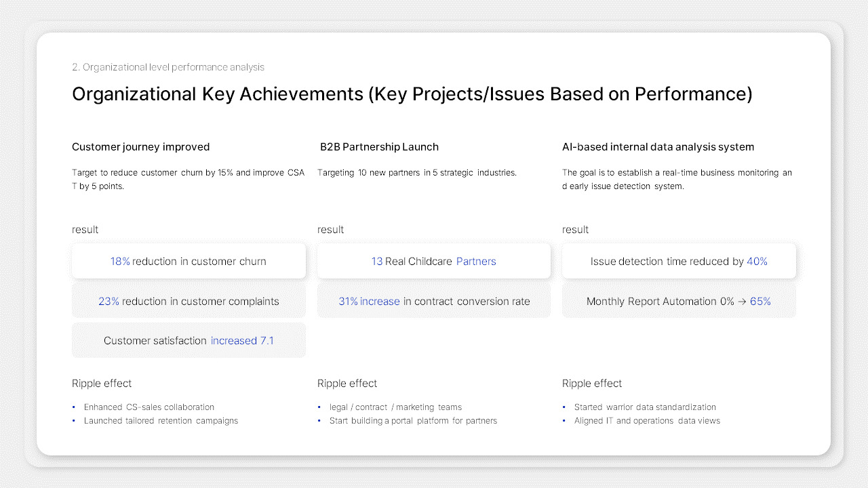Click the "result" label above the churn statistics

[85, 229]
